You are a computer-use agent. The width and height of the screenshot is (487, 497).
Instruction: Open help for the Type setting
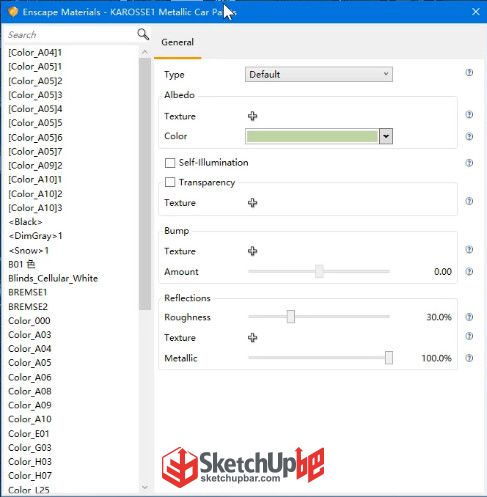click(469, 72)
